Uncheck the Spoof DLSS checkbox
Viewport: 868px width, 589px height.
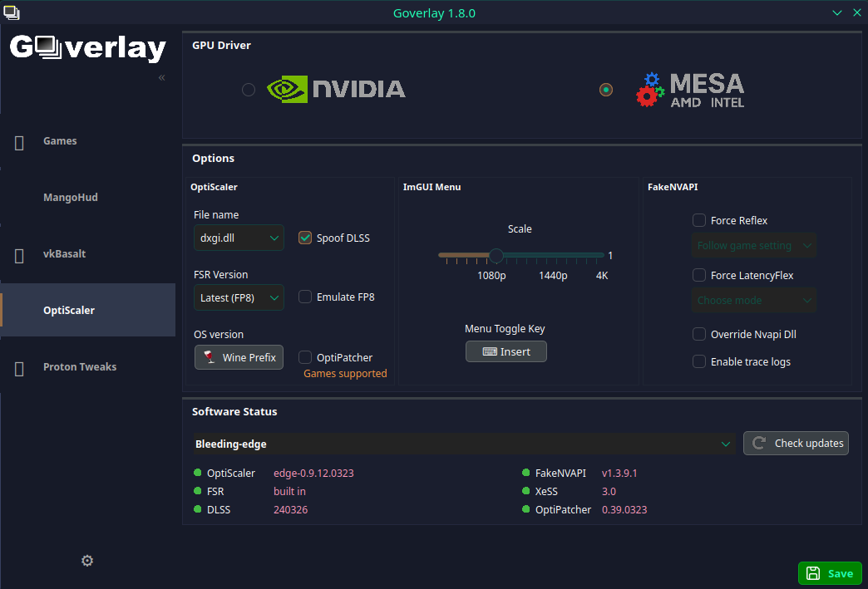coord(305,238)
